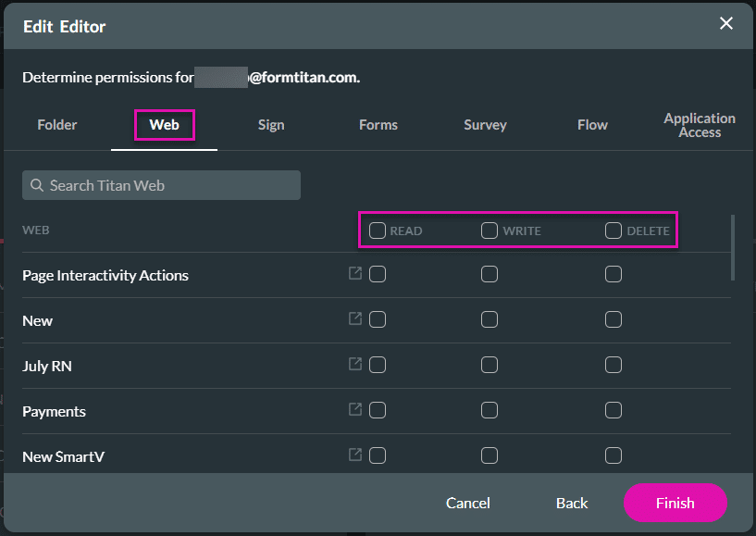The width and height of the screenshot is (756, 536).
Task: Enable Read permission for Page Interactivity Actions
Action: [378, 274]
